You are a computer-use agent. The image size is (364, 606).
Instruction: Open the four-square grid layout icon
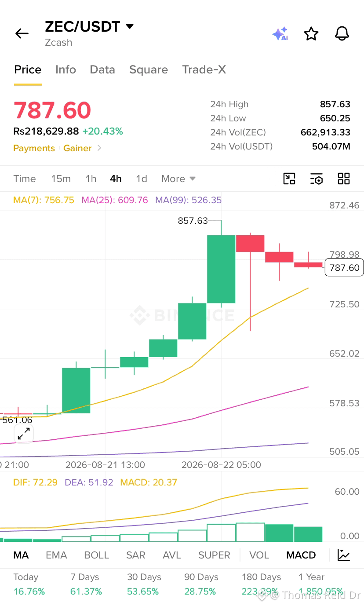(344, 179)
